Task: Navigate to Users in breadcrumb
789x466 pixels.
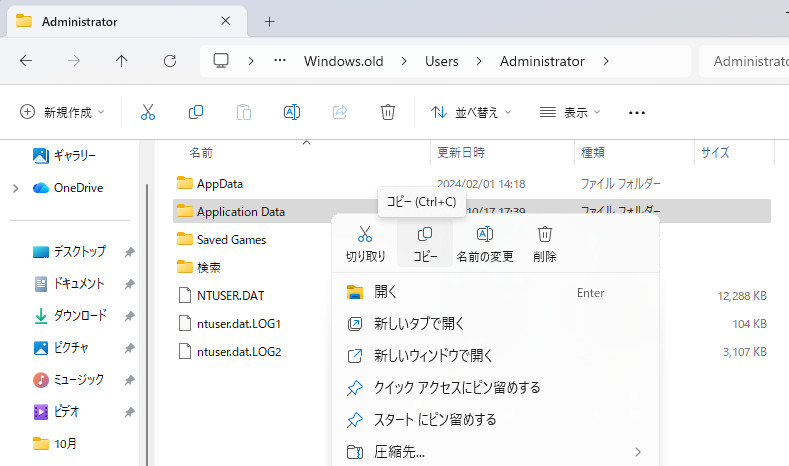Action: (441, 61)
